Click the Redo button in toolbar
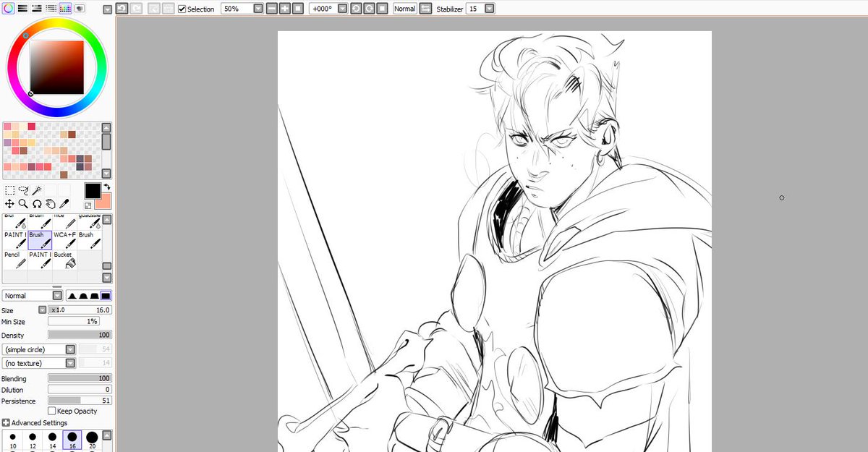The image size is (868, 452). (136, 9)
